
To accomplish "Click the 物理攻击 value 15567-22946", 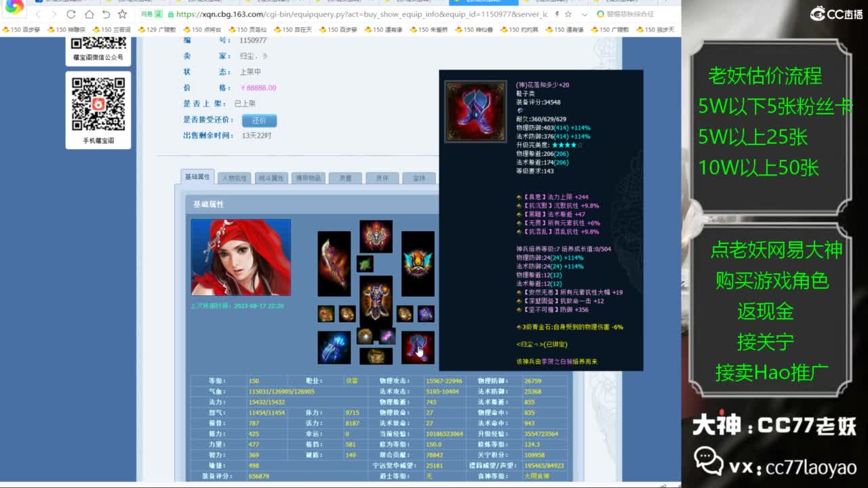I will click(x=444, y=381).
